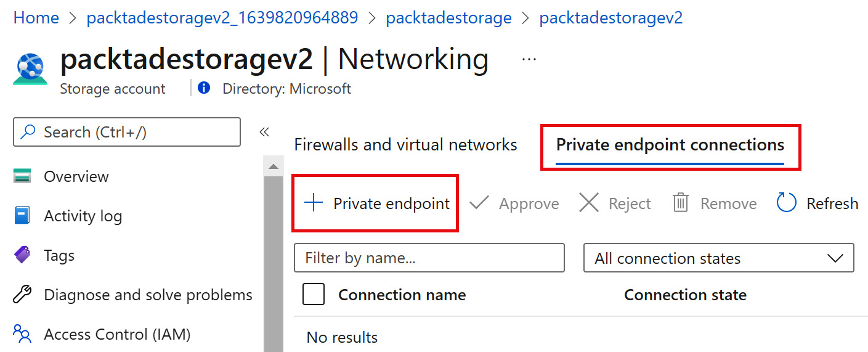The height and width of the screenshot is (352, 868).
Task: Switch to Firewalls and virtual networks tab
Action: 405,145
